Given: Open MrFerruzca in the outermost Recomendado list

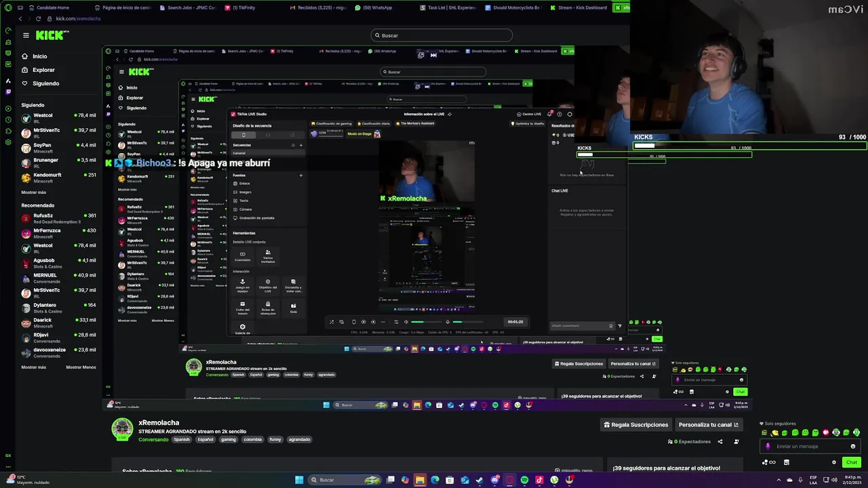Looking at the screenshot, I should (x=58, y=233).
